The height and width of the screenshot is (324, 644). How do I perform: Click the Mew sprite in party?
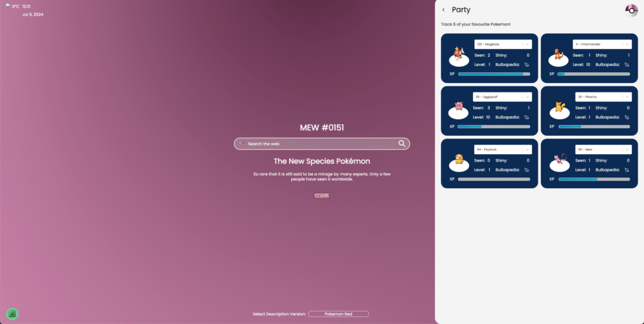560,158
